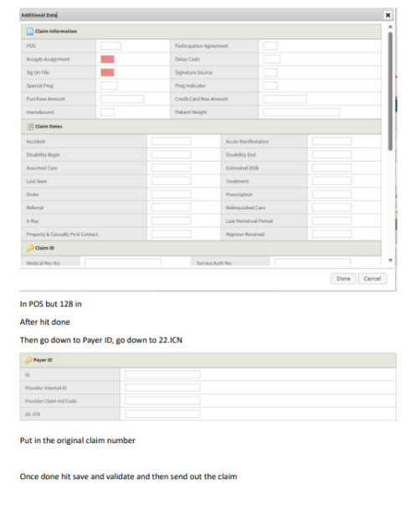The width and height of the screenshot is (420, 521).
Task: Close the Additional Data dialog
Action: point(388,15)
